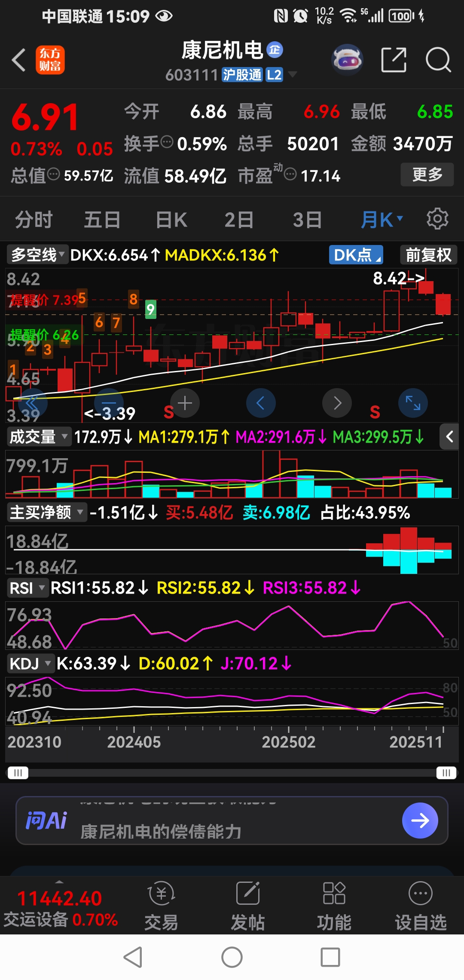Open the 多空线 indicator dropdown

point(38,255)
